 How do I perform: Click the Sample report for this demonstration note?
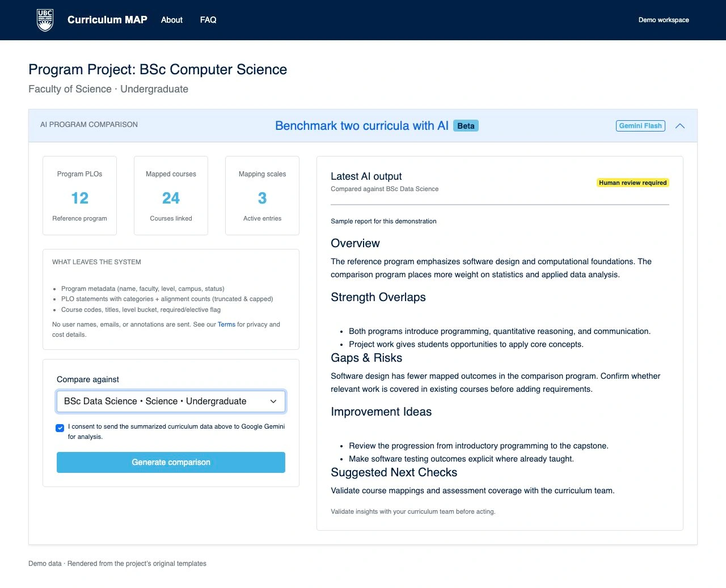(x=383, y=221)
